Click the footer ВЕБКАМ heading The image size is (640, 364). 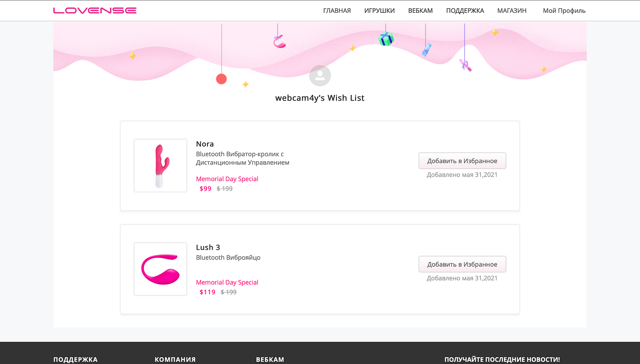tap(270, 359)
